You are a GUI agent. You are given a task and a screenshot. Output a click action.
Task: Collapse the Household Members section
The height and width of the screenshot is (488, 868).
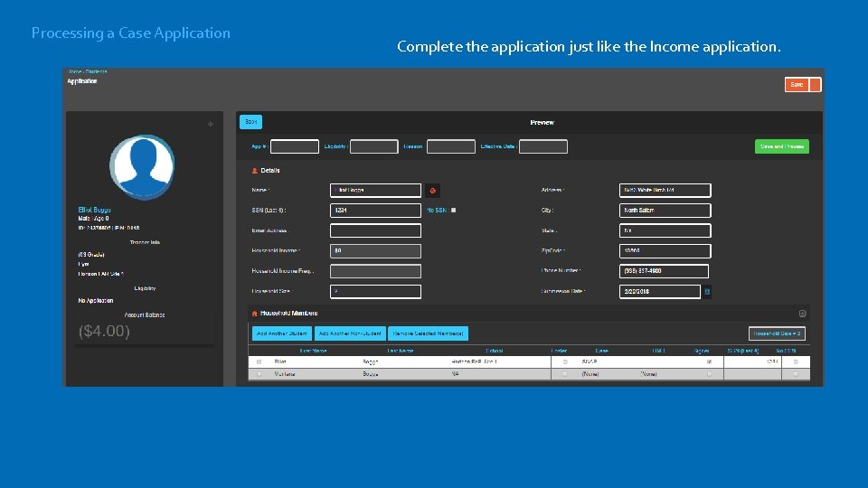802,314
